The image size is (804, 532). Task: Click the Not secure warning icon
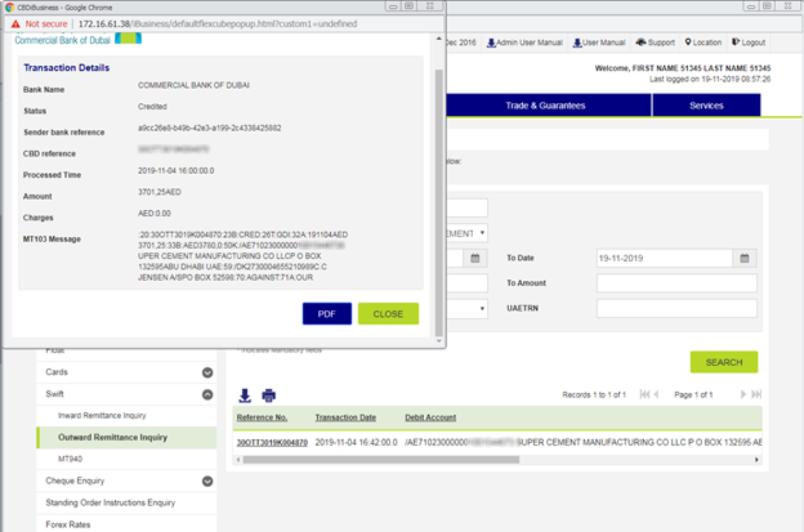(x=16, y=24)
